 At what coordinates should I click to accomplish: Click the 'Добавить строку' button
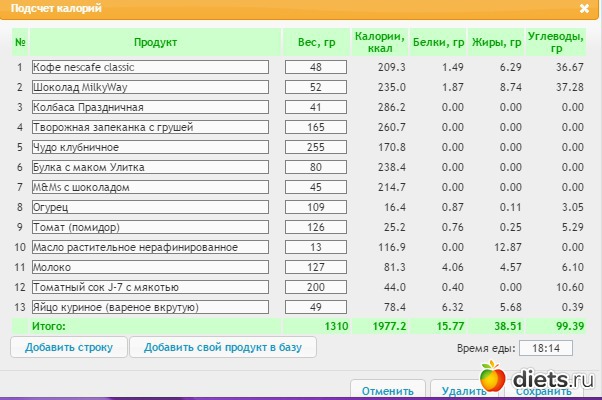(69, 347)
